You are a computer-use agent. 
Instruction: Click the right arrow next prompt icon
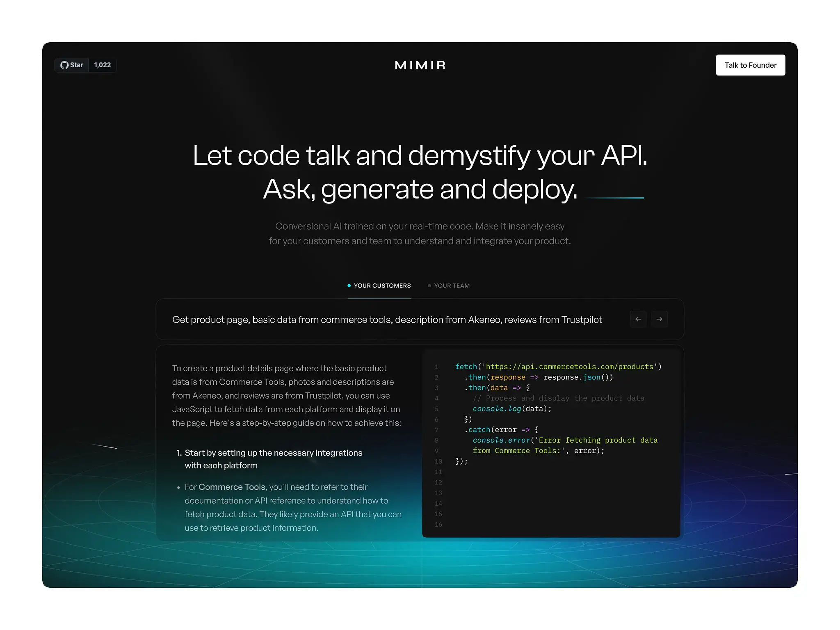tap(659, 319)
